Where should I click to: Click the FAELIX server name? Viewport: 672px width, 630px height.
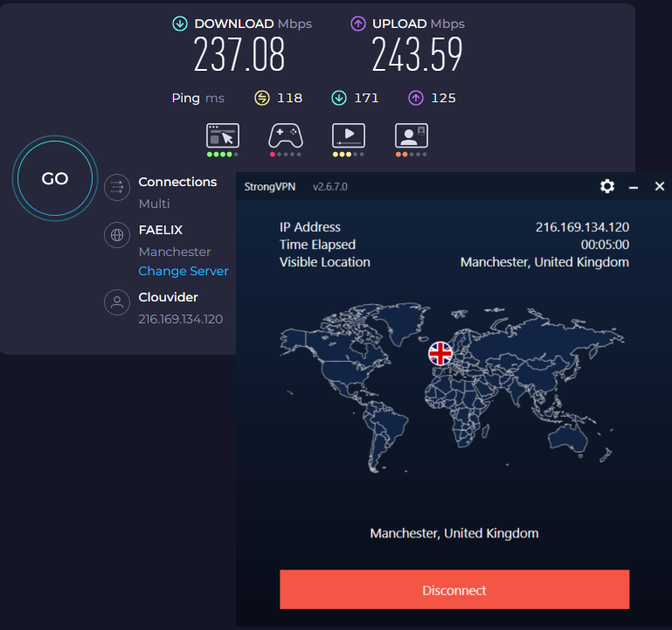pos(161,230)
